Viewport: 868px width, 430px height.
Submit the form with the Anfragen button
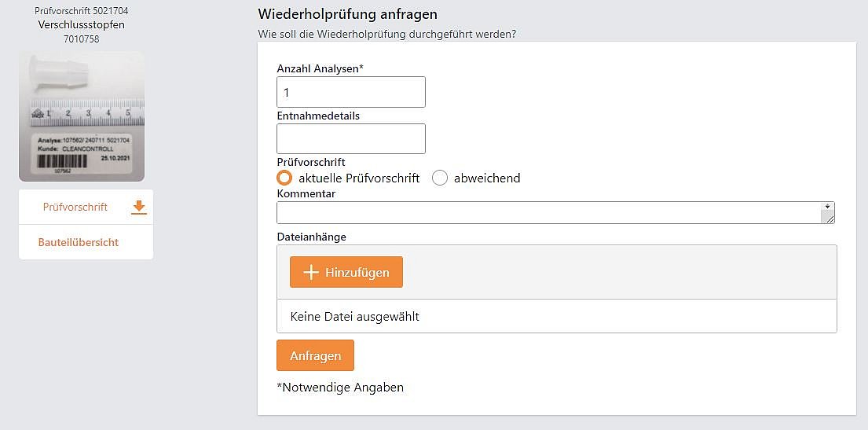click(315, 355)
